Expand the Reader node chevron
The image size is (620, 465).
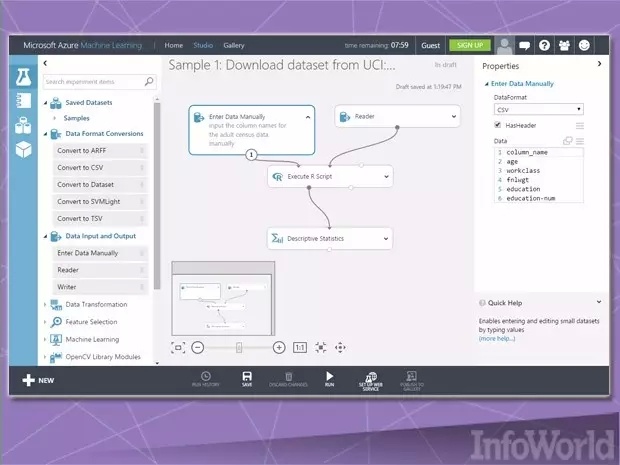454,116
